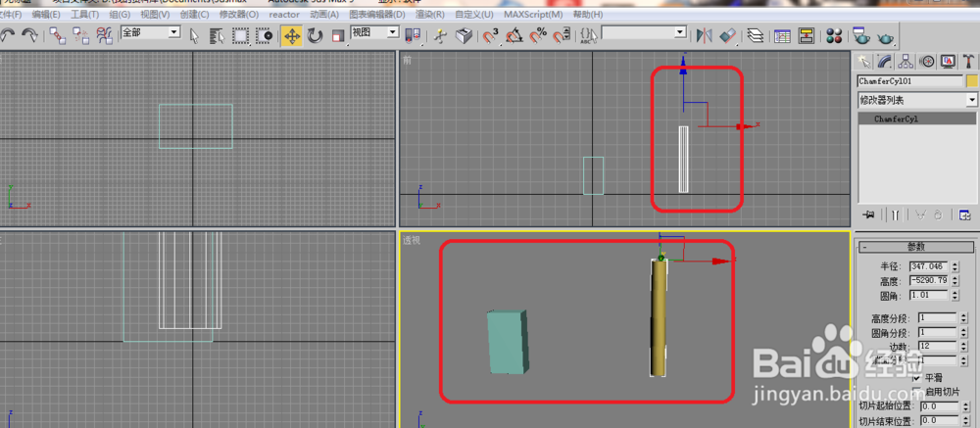Open Render Scene dialog teapot icon
The image size is (980, 428).
click(x=862, y=35)
